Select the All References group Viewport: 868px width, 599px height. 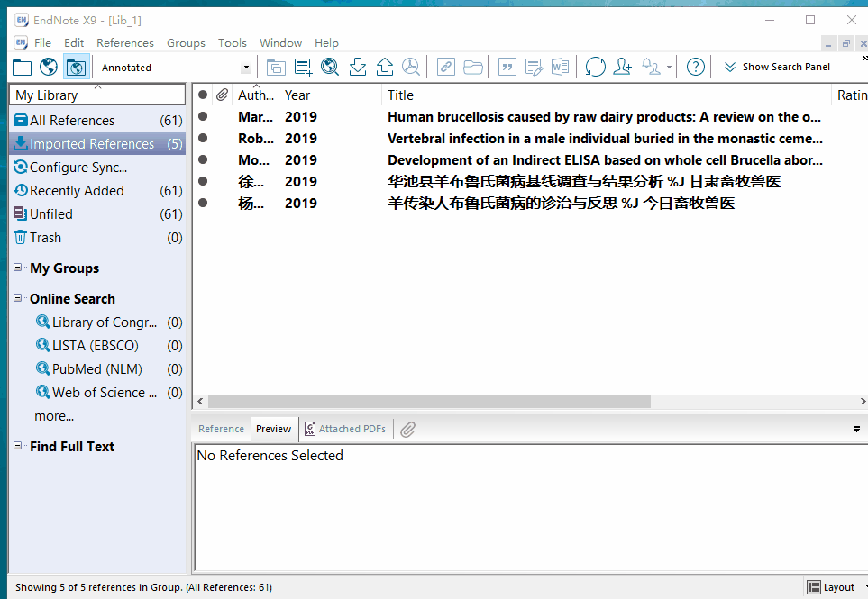coord(97,121)
